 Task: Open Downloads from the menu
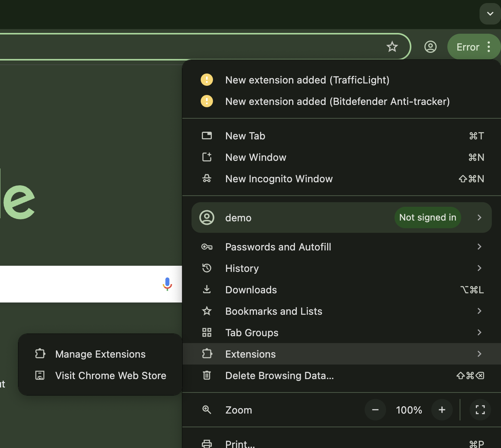342,290
